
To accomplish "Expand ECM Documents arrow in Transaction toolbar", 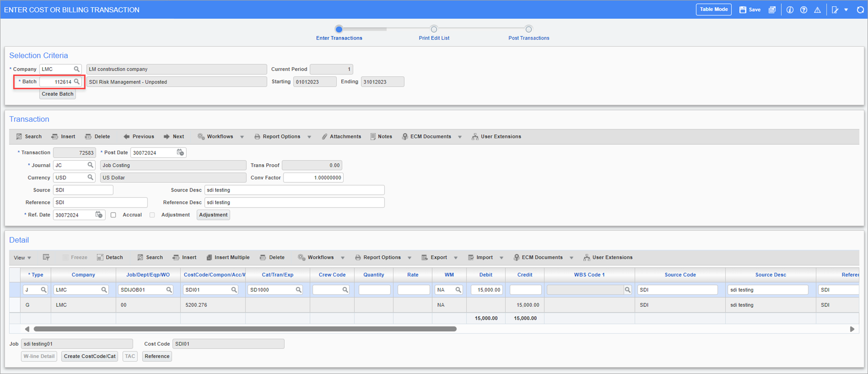I will 460,137.
